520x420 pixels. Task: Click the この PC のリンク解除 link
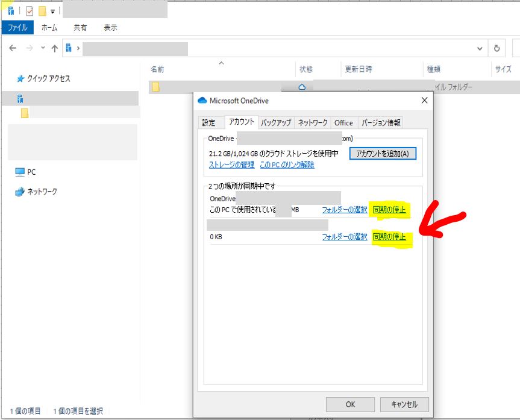(x=287, y=165)
